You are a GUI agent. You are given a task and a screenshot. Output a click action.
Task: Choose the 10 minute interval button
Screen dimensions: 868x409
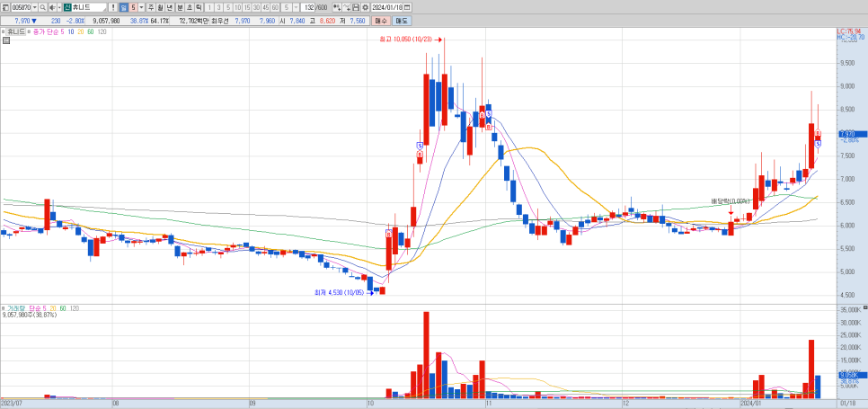pos(237,7)
